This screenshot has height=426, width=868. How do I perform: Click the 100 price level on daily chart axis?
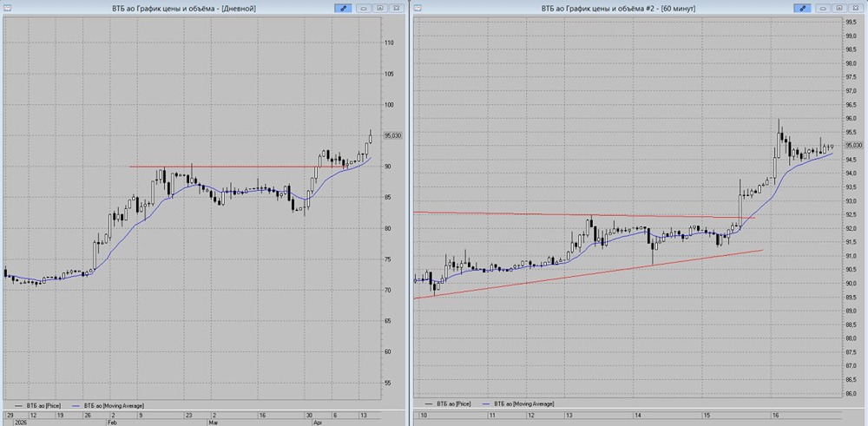coord(388,105)
